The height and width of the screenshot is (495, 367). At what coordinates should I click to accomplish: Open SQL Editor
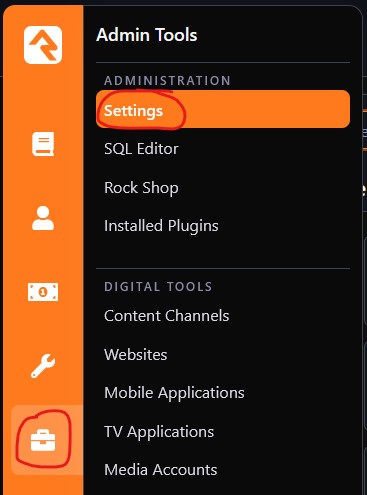pos(141,149)
